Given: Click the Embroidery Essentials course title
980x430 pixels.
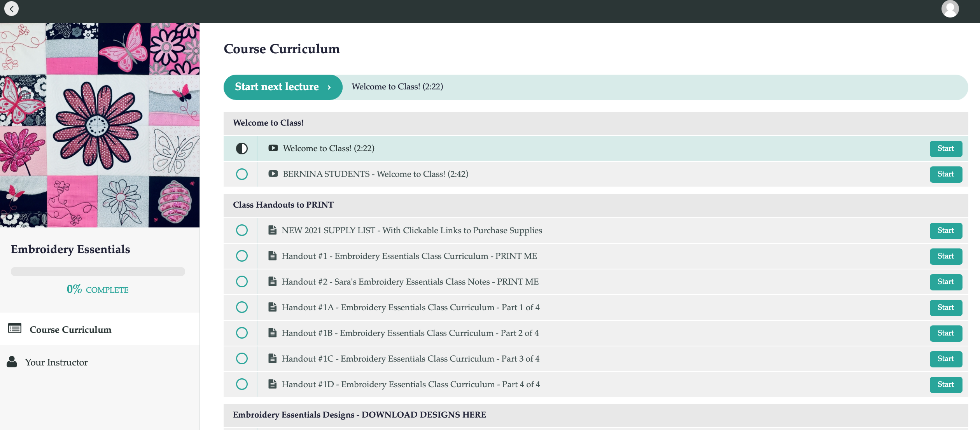Looking at the screenshot, I should coord(70,249).
